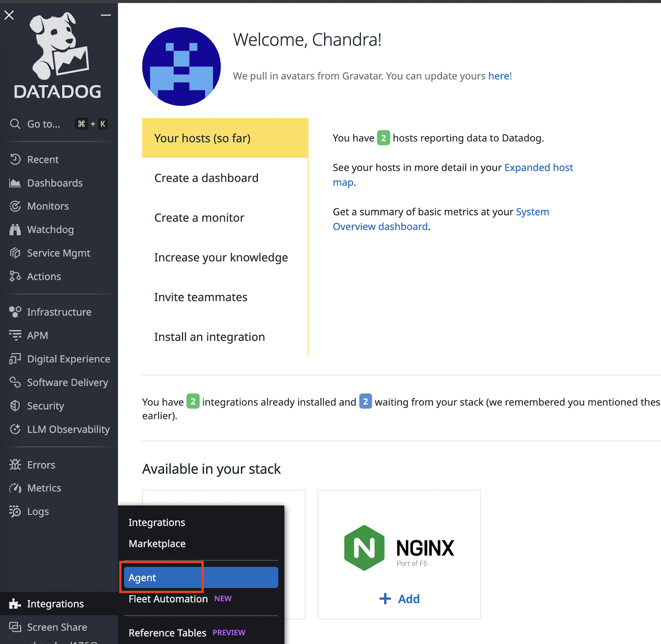Click the APM trace bars icon
The image size is (661, 644).
tap(15, 335)
